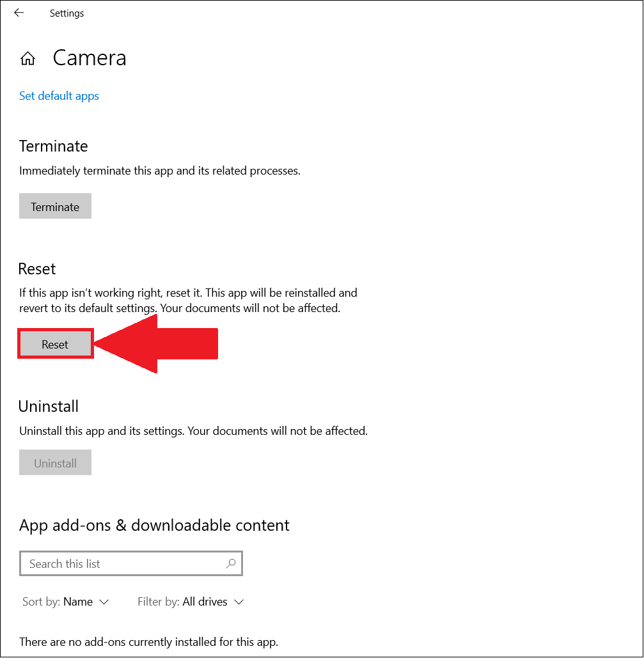Open the Set default apps link
The height and width of the screenshot is (658, 644).
[59, 96]
